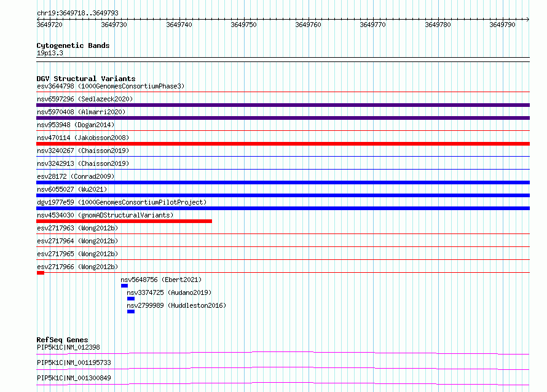Screen dimensions: 547x392
Task: Open the PIP5K1C|NM_001195733 gene label
Action: click(74, 363)
